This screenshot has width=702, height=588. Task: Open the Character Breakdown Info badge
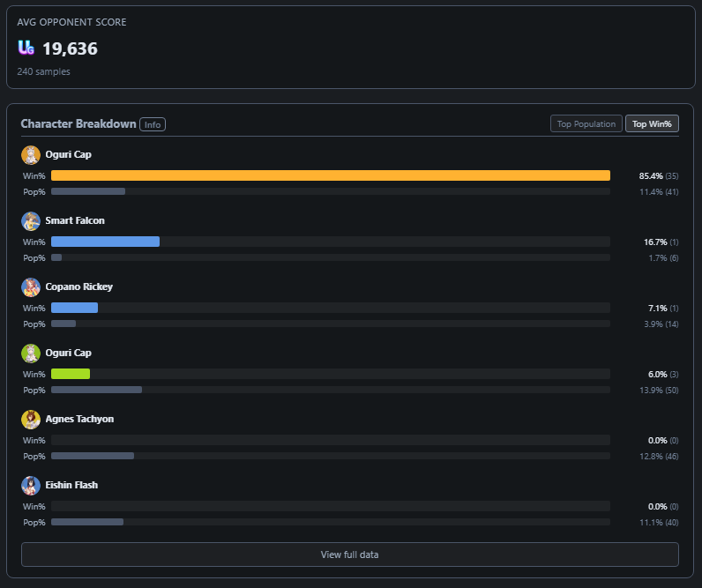pos(153,124)
